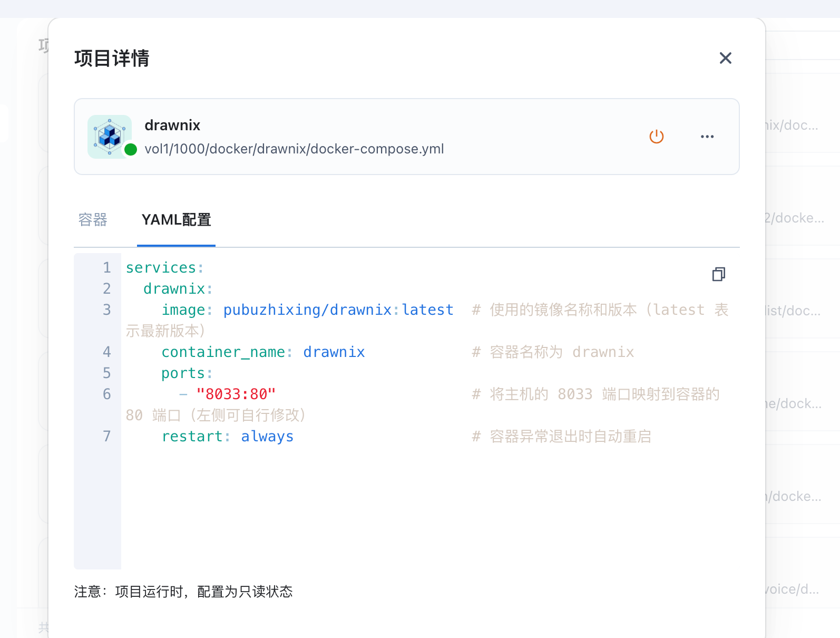The width and height of the screenshot is (840, 638).
Task: Click the drawnix project logo icon
Action: (109, 136)
